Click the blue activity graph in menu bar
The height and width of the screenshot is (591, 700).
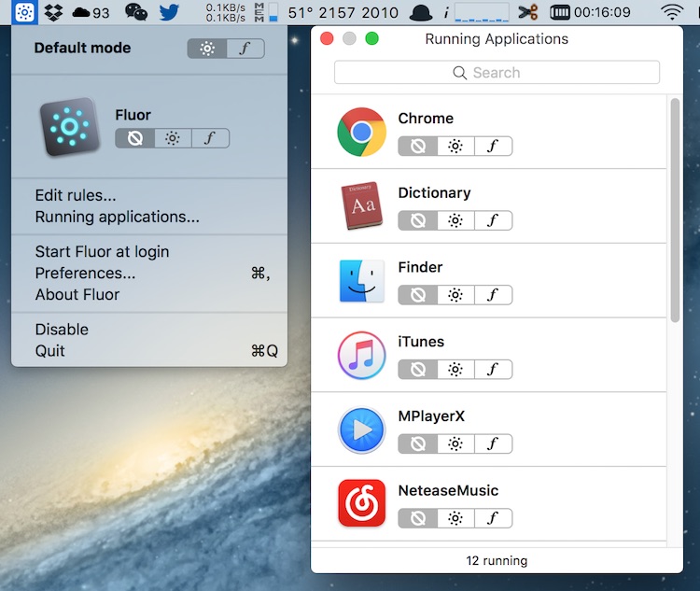click(x=482, y=12)
